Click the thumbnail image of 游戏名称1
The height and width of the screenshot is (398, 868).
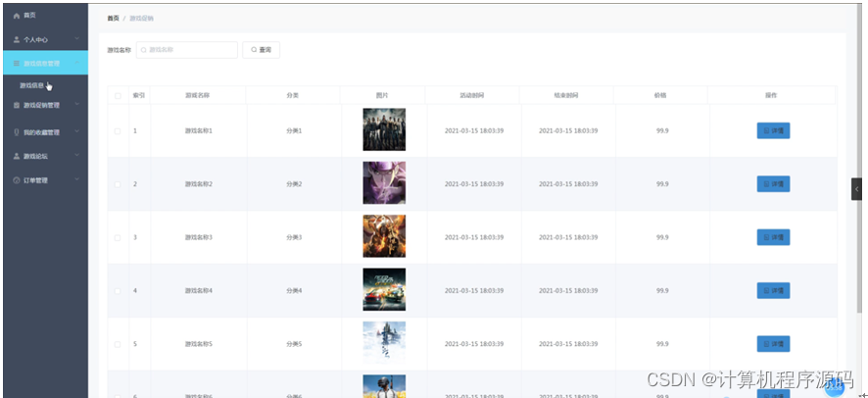pos(384,129)
